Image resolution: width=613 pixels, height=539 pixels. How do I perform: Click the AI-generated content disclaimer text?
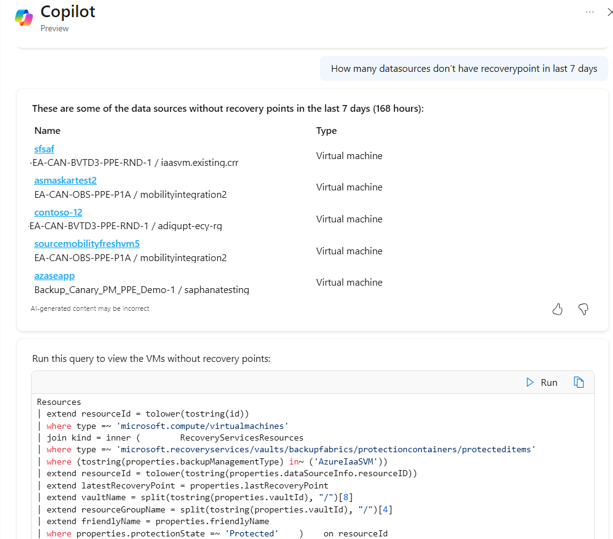click(90, 309)
